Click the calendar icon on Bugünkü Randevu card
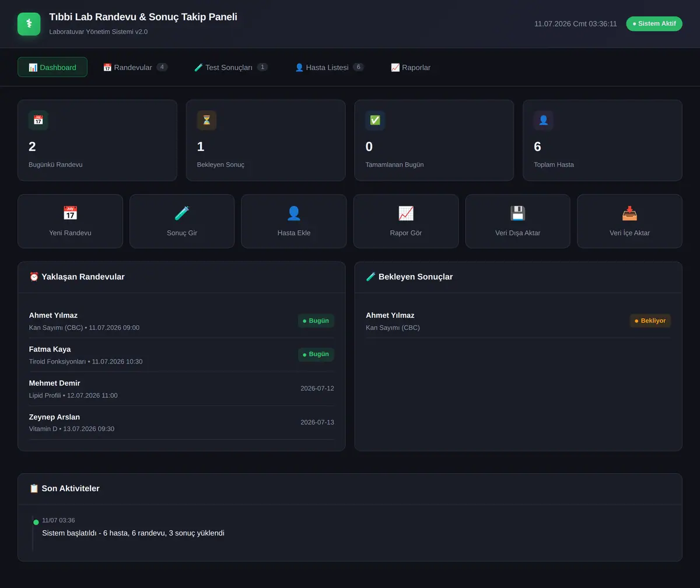The image size is (700, 588). pyautogui.click(x=38, y=120)
